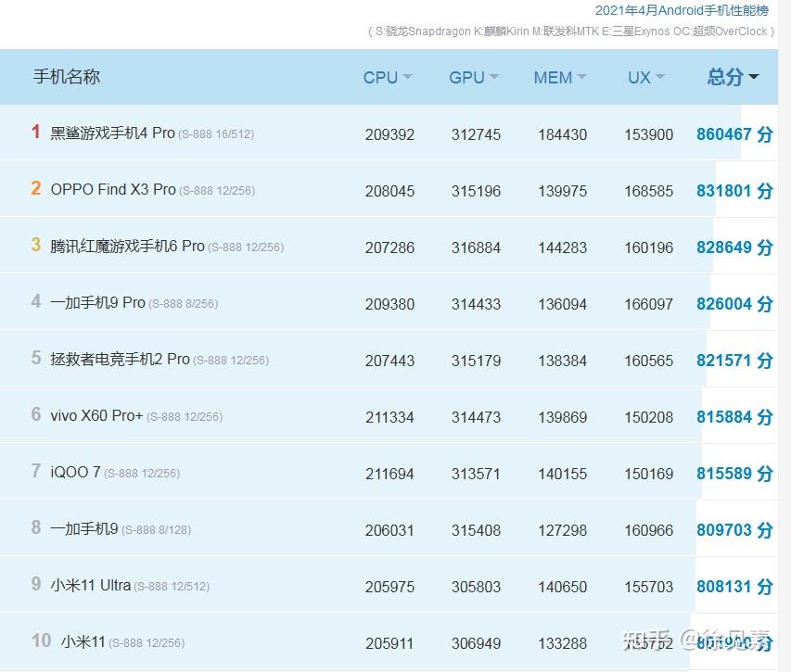Select MEM score 139975

click(x=563, y=191)
